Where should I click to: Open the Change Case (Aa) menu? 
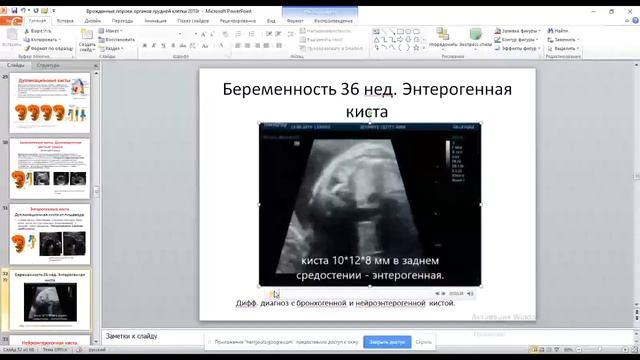[205, 46]
